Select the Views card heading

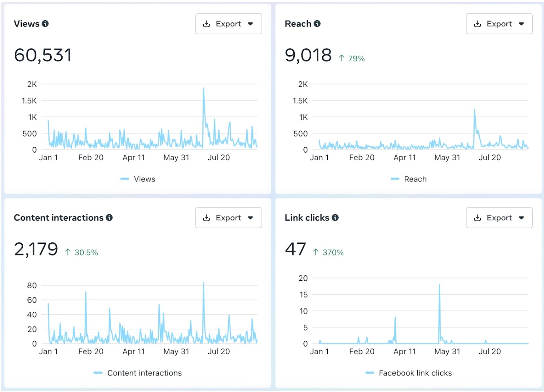click(26, 24)
